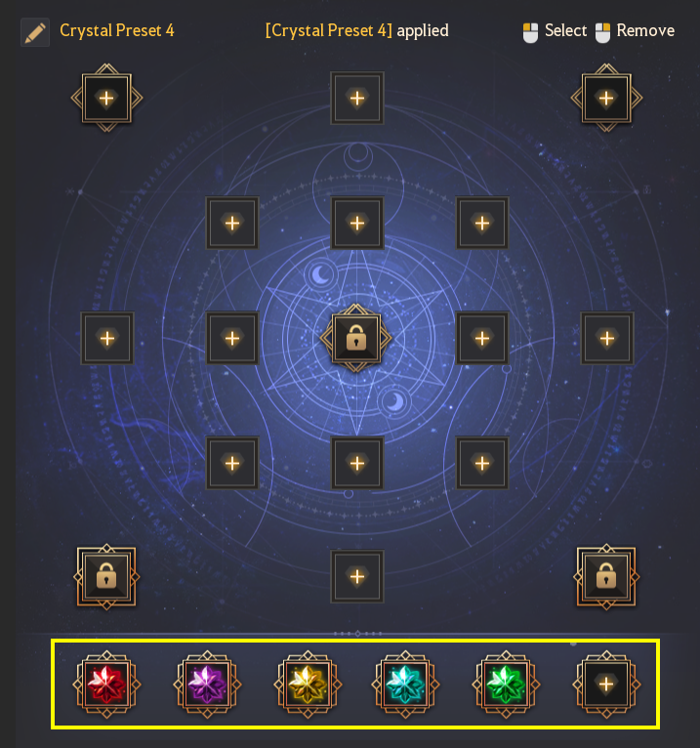Click the slot directly above the locked center
Viewport: 700px width, 748px height.
pyautogui.click(x=357, y=223)
